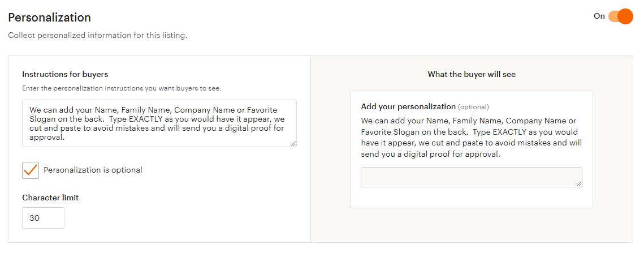Click the orange checkmark icon
The image size is (644, 253).
31,169
